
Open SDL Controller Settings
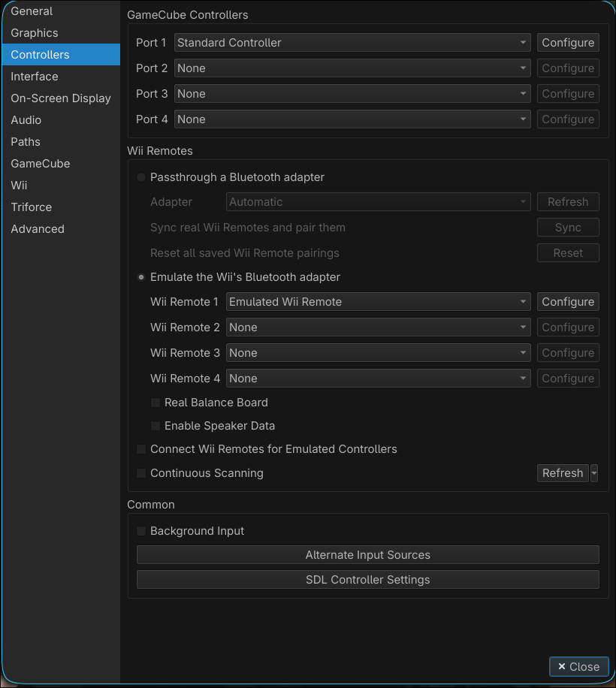(x=367, y=580)
